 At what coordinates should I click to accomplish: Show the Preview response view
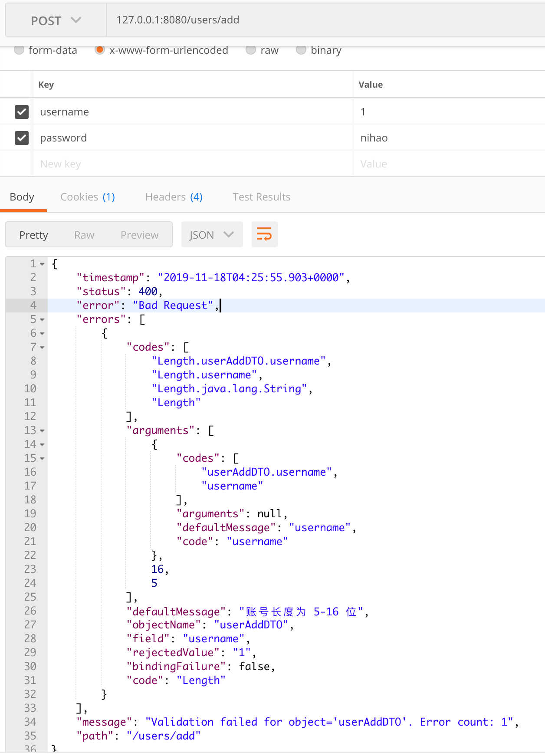tap(139, 235)
